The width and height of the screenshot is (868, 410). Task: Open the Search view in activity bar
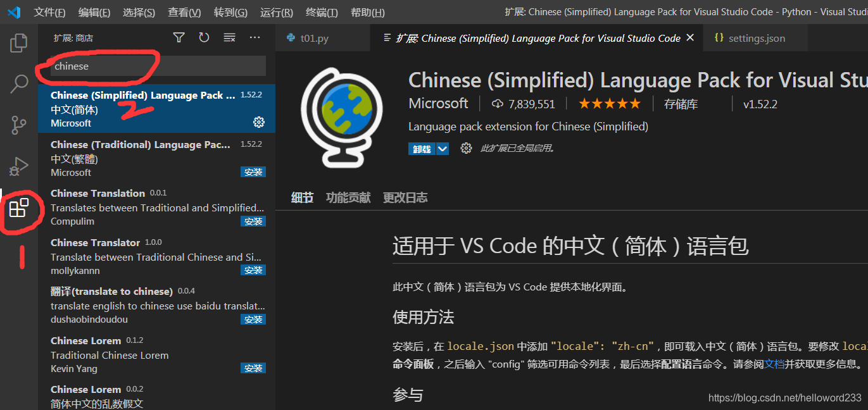pos(19,84)
